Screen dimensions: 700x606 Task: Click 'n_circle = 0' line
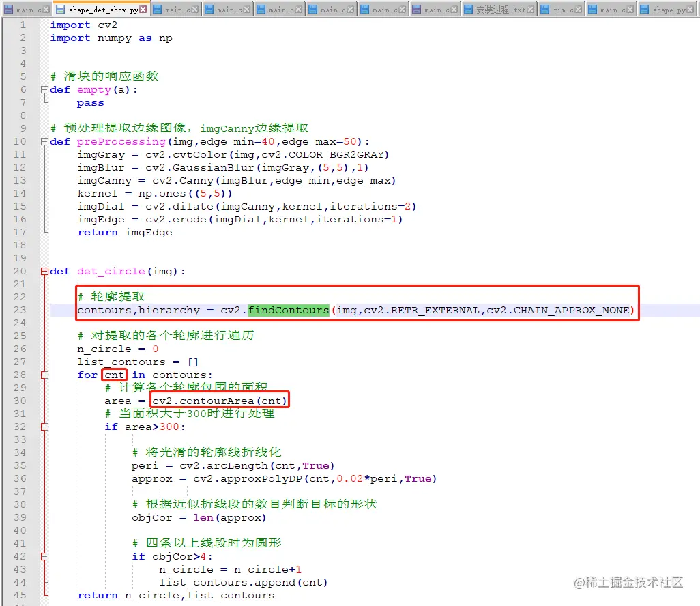click(118, 349)
